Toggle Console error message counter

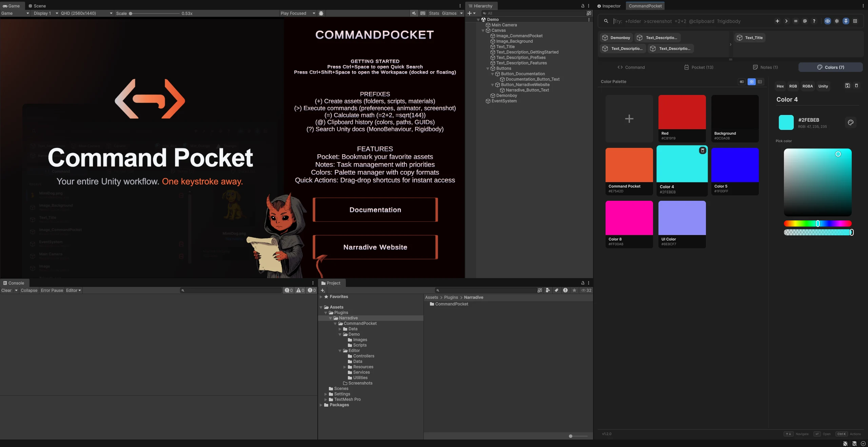point(312,290)
